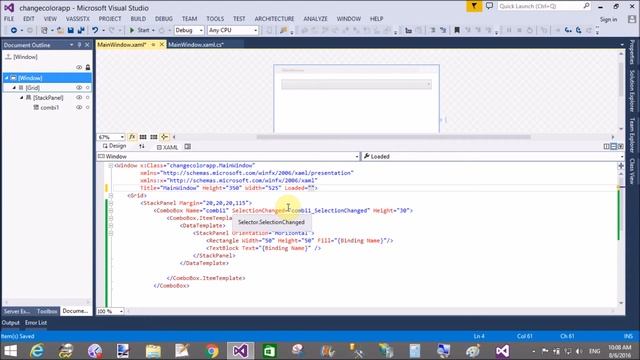Open the Solution Explorer side tab
640x360 pixels.
click(632, 91)
